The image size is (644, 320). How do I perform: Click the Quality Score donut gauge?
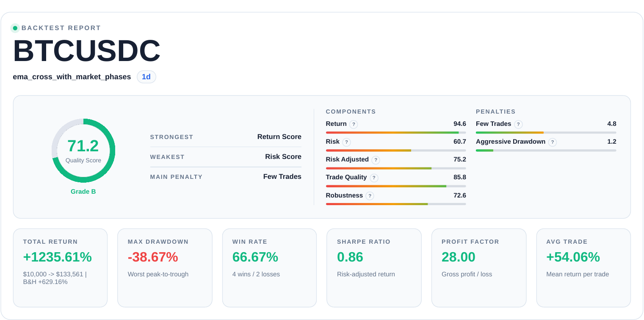(x=83, y=150)
